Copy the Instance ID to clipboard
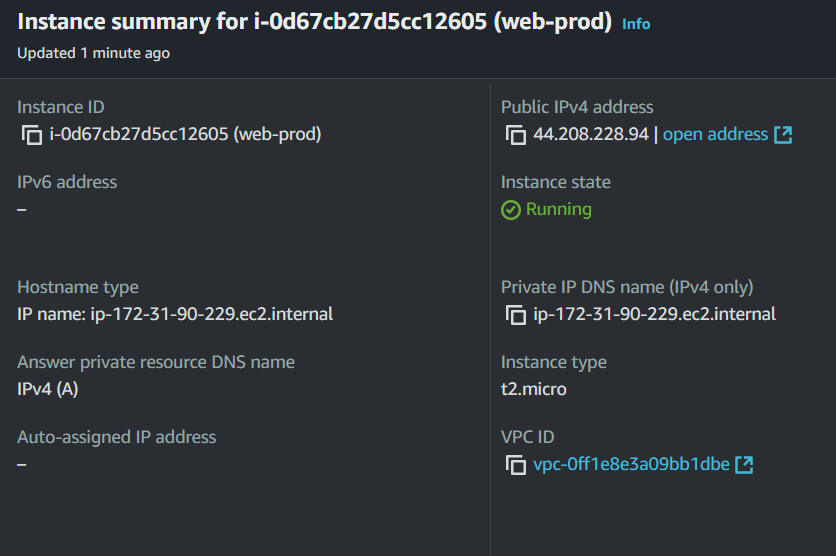The height and width of the screenshot is (556, 836). coord(31,135)
